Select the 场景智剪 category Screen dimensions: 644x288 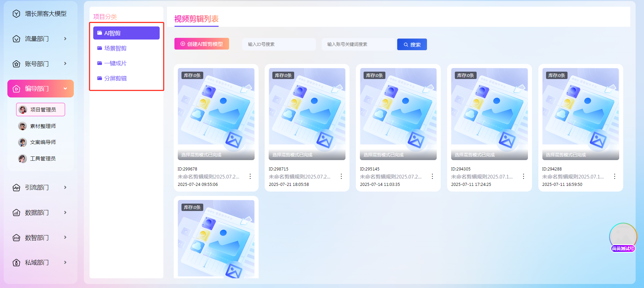126,48
